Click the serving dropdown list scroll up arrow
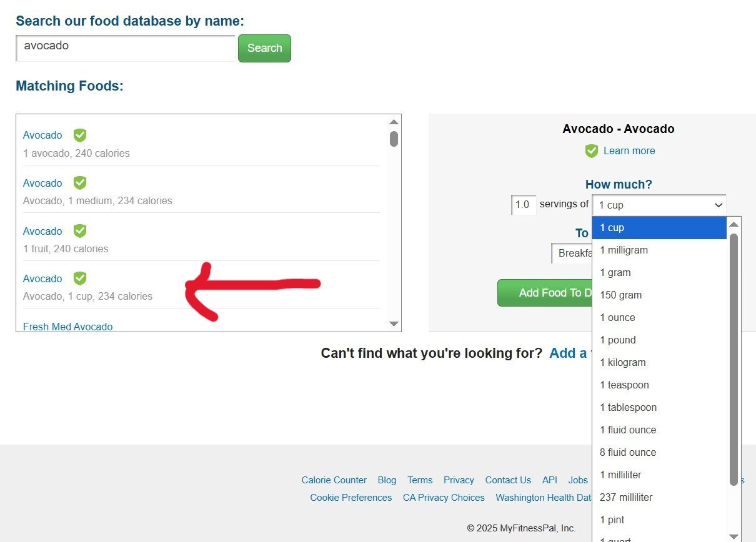The height and width of the screenshot is (542, 756). [734, 224]
